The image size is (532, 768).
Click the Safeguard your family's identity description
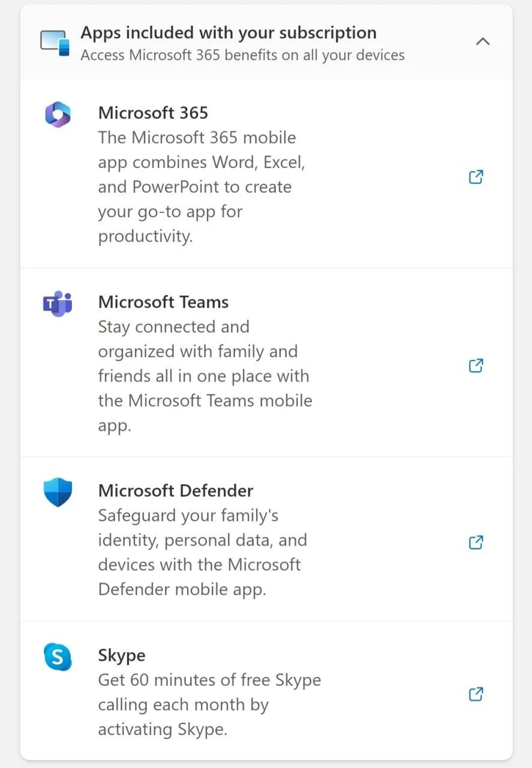click(x=203, y=552)
